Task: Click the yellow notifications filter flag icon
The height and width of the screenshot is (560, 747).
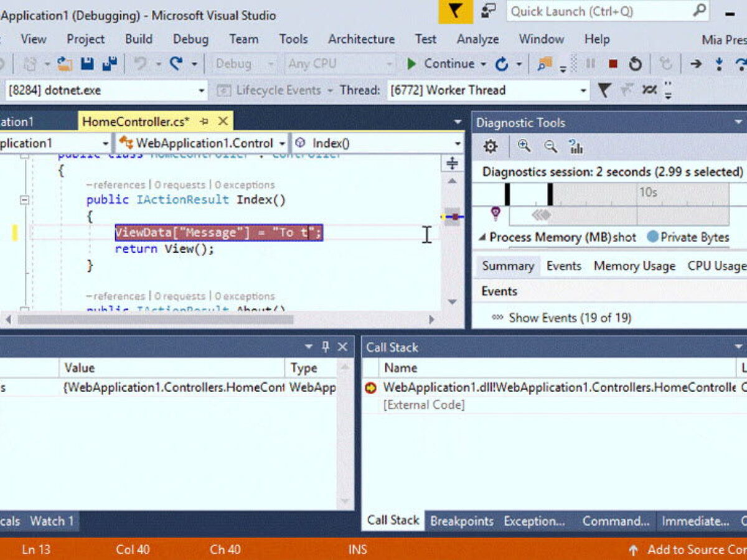Action: [456, 11]
